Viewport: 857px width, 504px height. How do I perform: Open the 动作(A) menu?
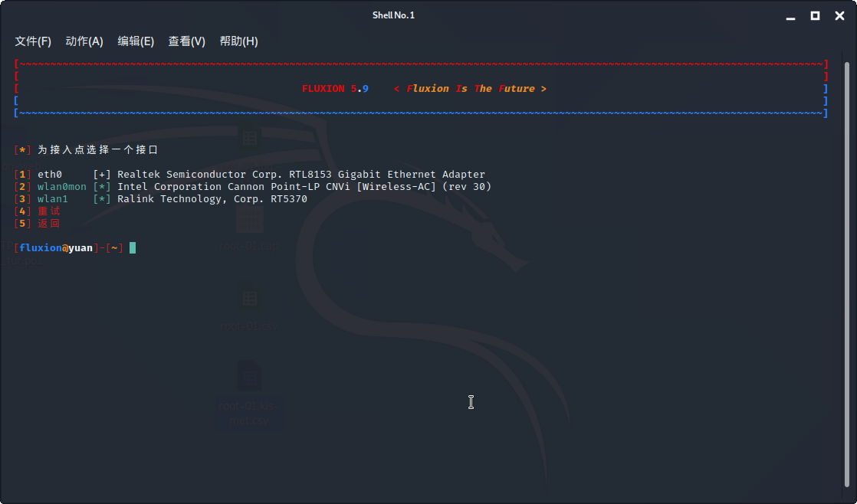coord(84,41)
